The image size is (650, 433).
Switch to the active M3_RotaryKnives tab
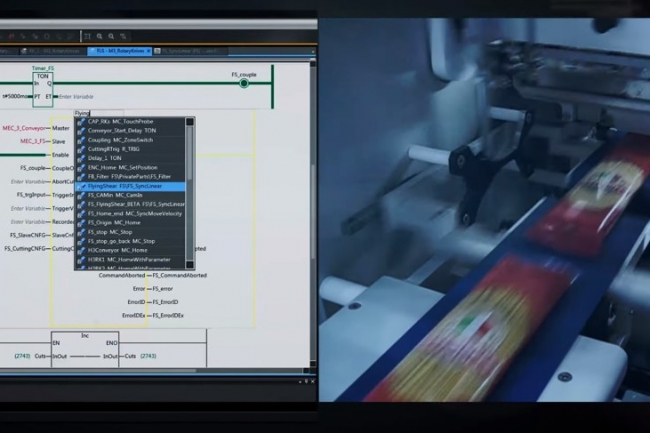pos(120,51)
